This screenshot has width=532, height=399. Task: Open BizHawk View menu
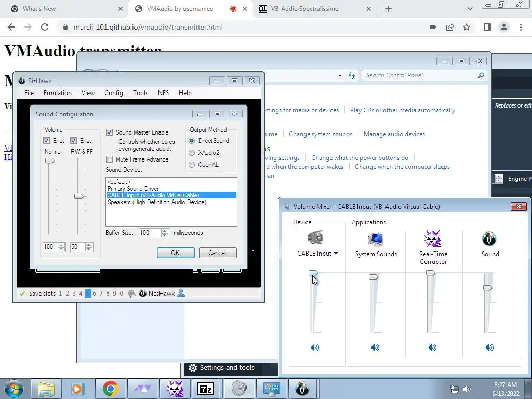[x=88, y=92]
